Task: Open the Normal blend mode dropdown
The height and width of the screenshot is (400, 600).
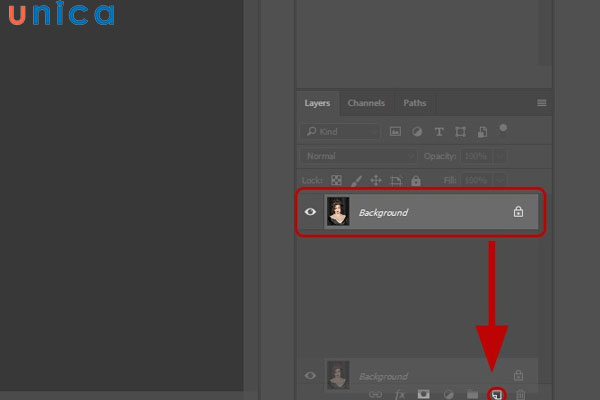Action: [x=358, y=157]
